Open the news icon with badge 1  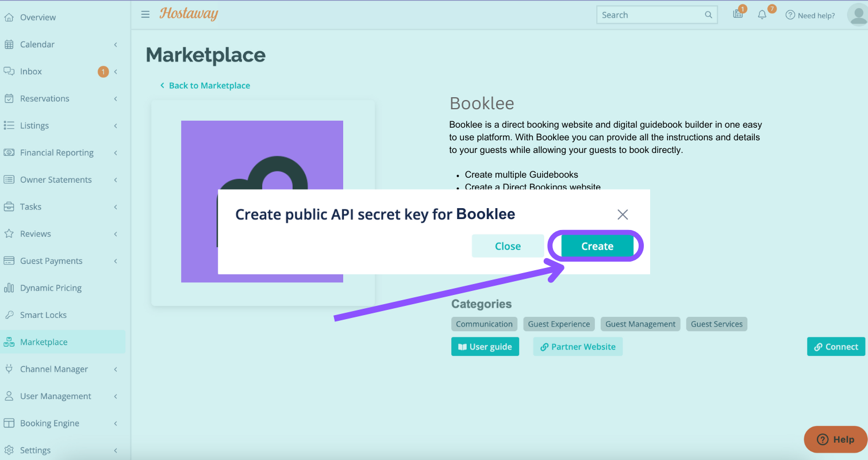pos(739,13)
